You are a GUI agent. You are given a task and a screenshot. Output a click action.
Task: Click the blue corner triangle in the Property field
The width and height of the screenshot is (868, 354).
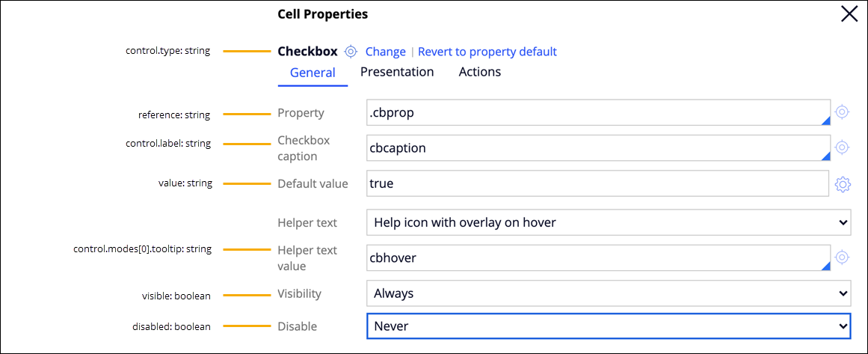pos(825,120)
